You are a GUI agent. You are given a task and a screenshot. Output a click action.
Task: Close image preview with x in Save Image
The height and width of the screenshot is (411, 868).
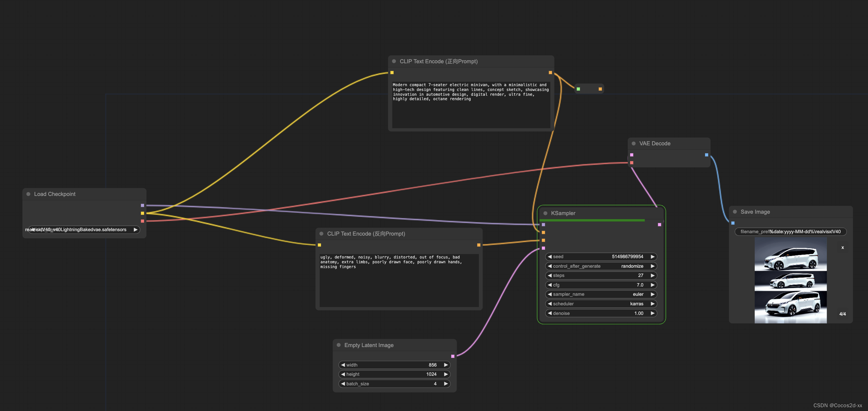point(842,248)
